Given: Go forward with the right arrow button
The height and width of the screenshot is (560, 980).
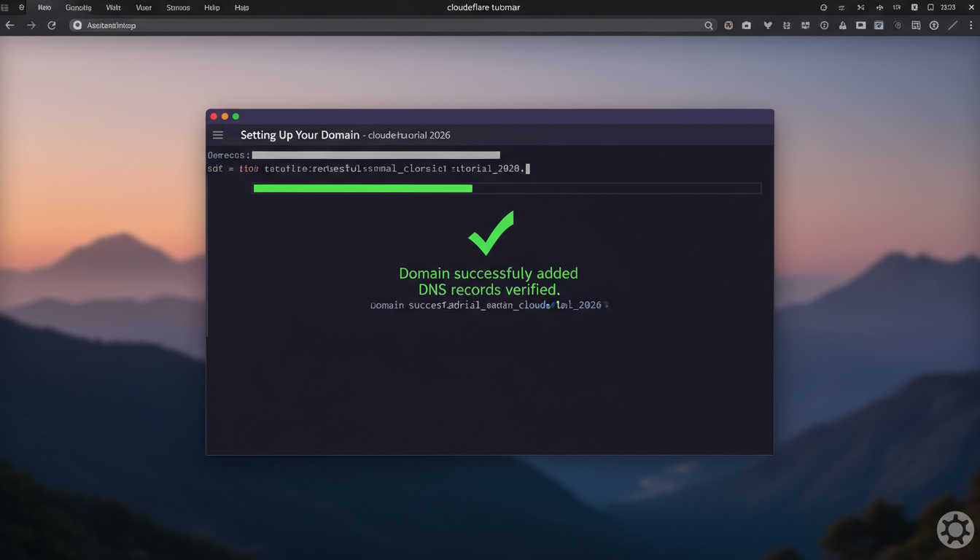Looking at the screenshot, I should (x=31, y=25).
